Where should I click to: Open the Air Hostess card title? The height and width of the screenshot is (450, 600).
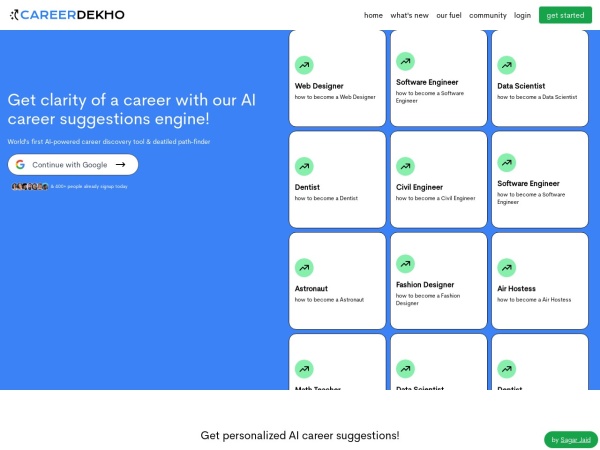tap(516, 289)
